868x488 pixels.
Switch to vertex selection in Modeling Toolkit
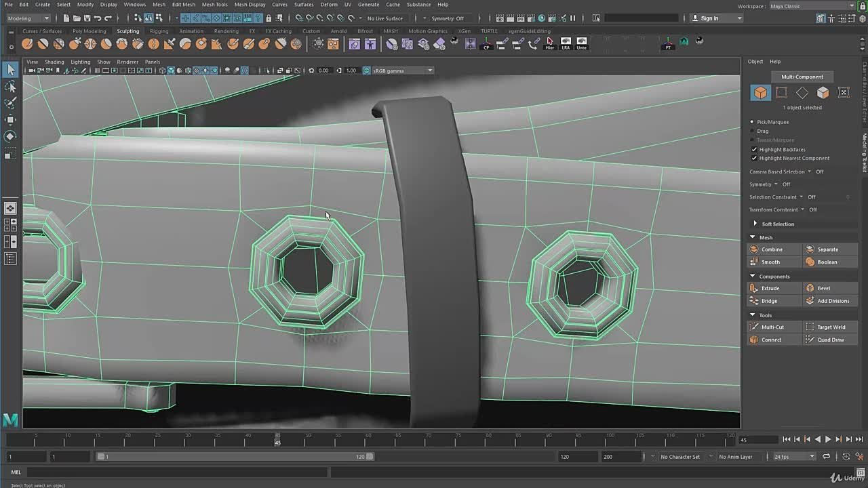pos(781,93)
